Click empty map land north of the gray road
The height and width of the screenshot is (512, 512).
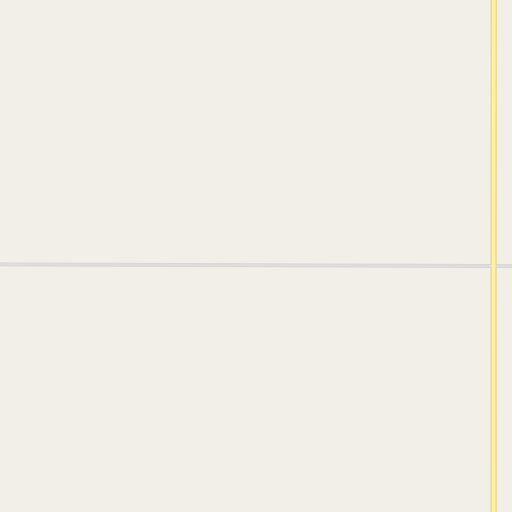(x=245, y=132)
